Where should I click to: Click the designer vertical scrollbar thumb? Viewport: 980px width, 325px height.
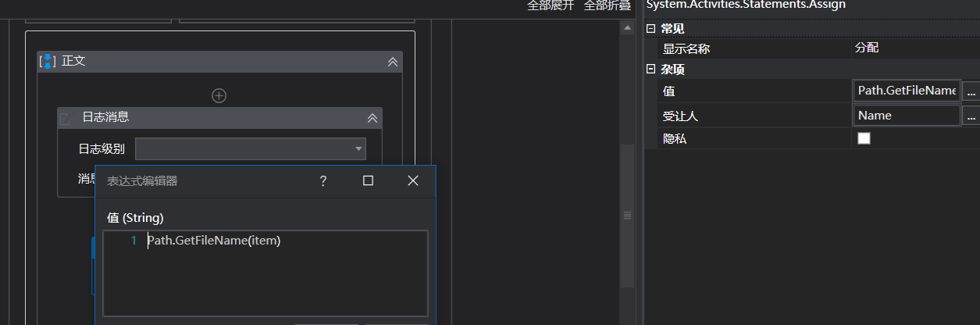(627, 216)
